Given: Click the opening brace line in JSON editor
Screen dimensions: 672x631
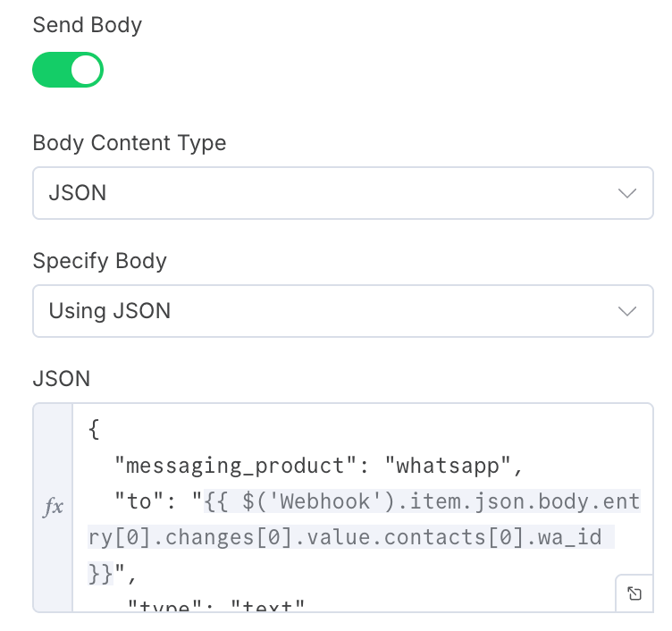Looking at the screenshot, I should (94, 429).
